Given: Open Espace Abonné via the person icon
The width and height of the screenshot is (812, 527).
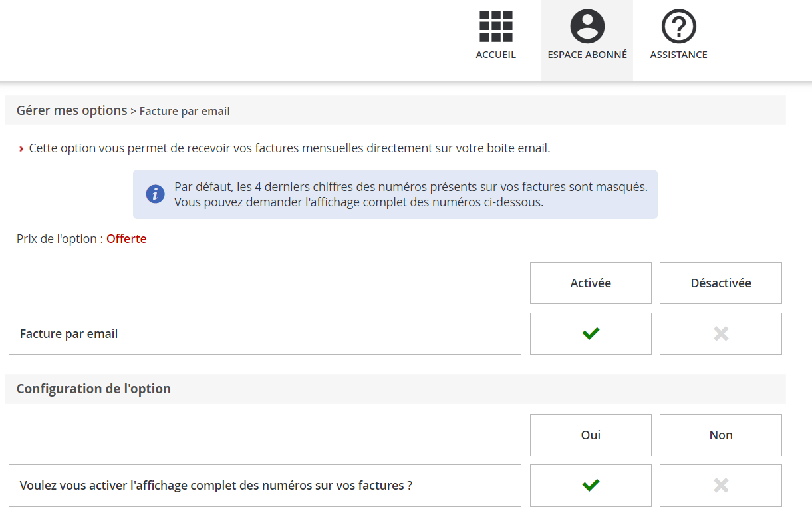Looking at the screenshot, I should [587, 27].
